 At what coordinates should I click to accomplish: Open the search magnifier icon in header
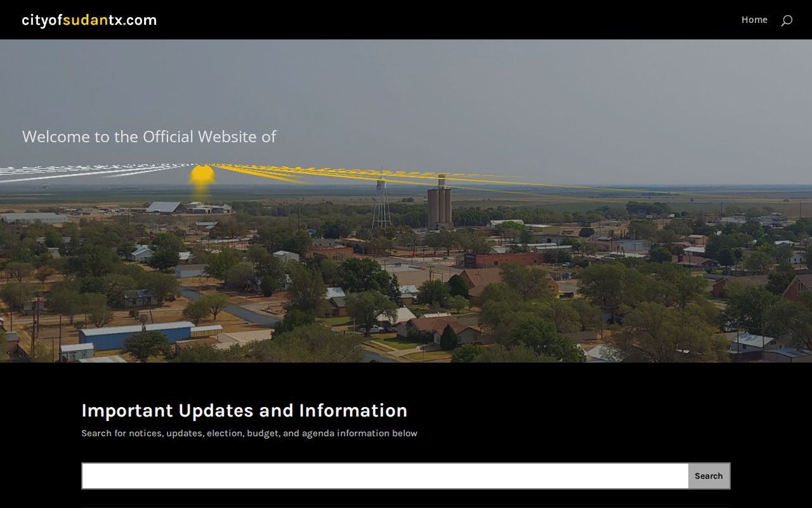click(x=787, y=20)
